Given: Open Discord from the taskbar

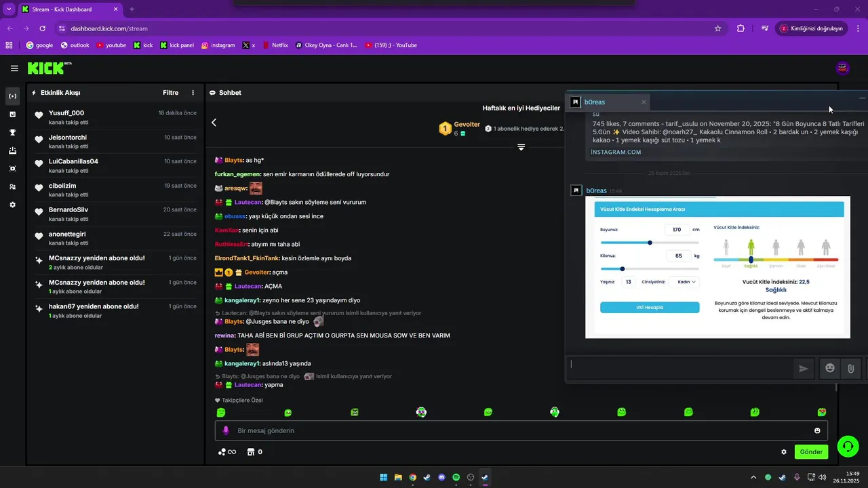Looking at the screenshot, I should [441, 477].
